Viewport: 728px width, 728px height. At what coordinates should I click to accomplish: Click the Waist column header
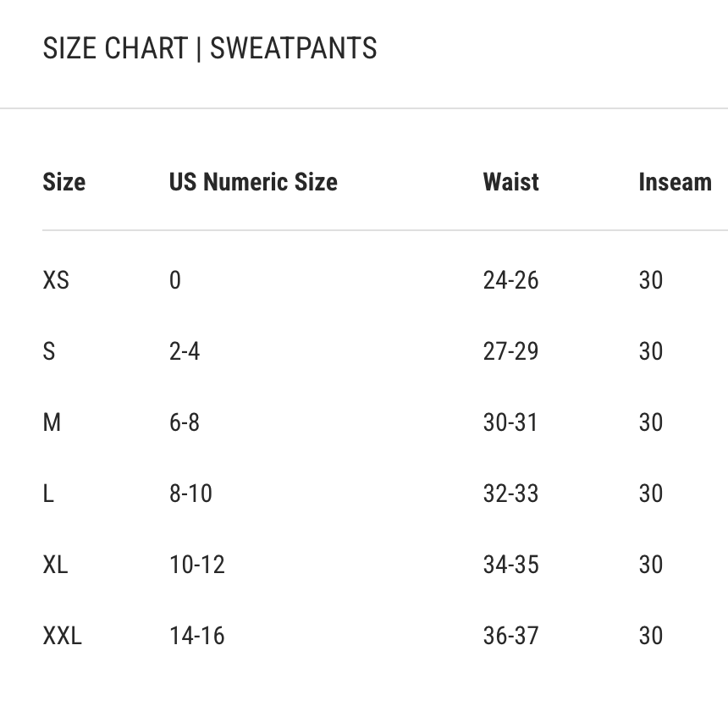click(x=510, y=182)
